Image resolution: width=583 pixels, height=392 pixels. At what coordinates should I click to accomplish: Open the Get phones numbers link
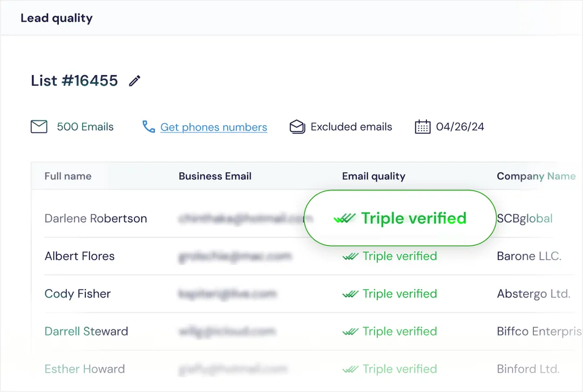point(214,127)
